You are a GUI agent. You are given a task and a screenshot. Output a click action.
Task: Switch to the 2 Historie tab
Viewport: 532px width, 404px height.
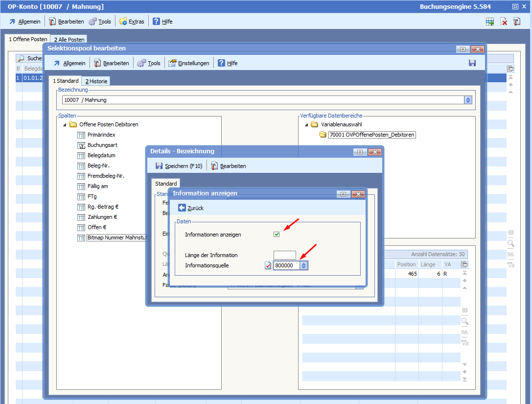point(96,81)
